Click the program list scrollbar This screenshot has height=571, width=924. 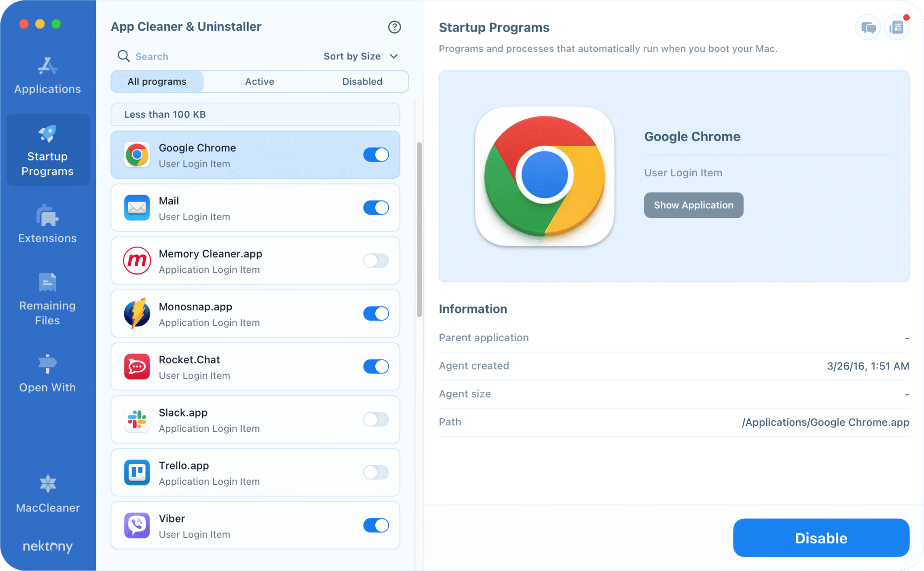[419, 230]
